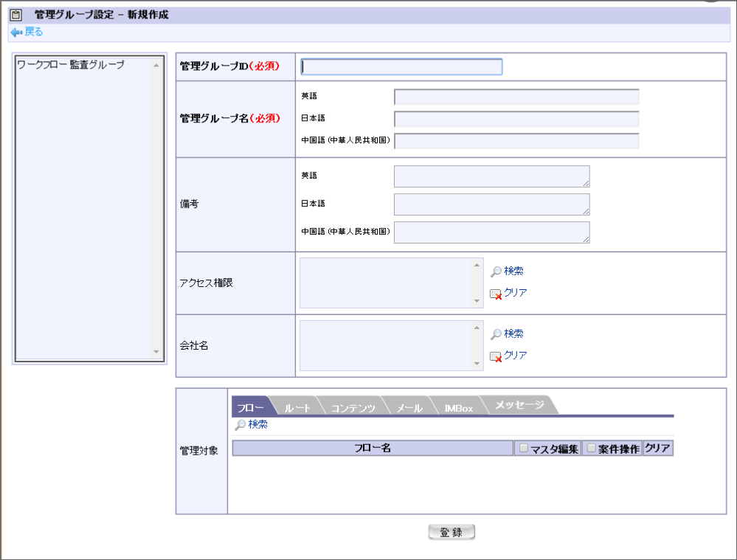Open 検索 link for 会社名
Screen dimensions: 737x560
tap(513, 333)
